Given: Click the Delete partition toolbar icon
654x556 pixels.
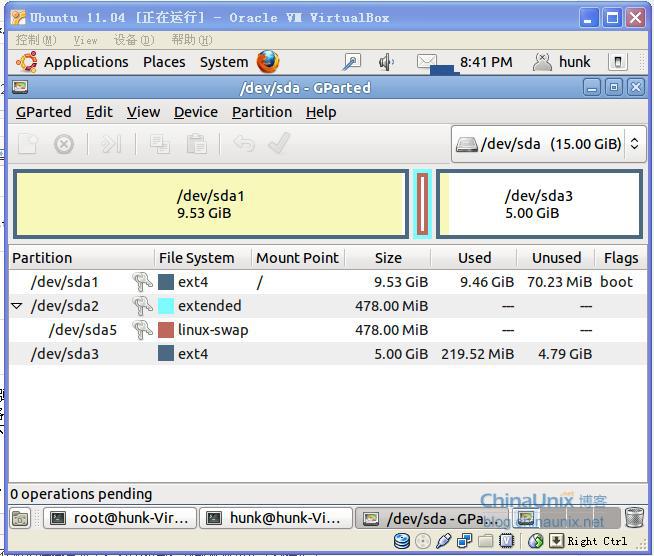Looking at the screenshot, I should [64, 145].
